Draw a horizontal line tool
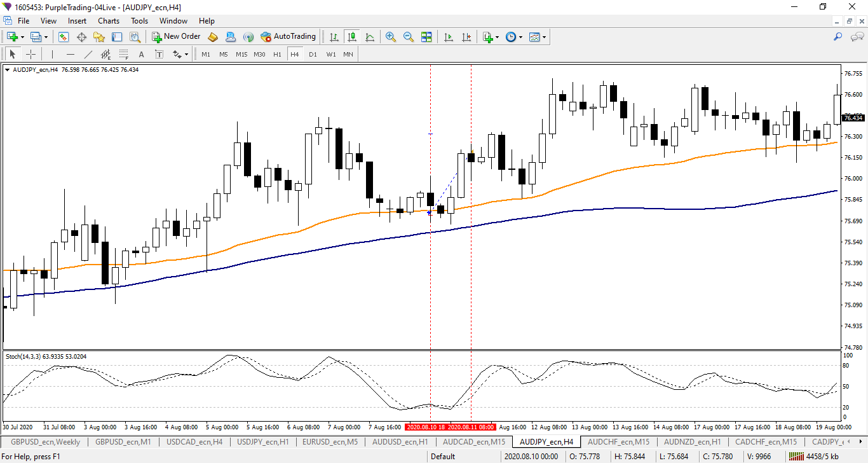Screen dimensions: 868x463 click(x=71, y=54)
